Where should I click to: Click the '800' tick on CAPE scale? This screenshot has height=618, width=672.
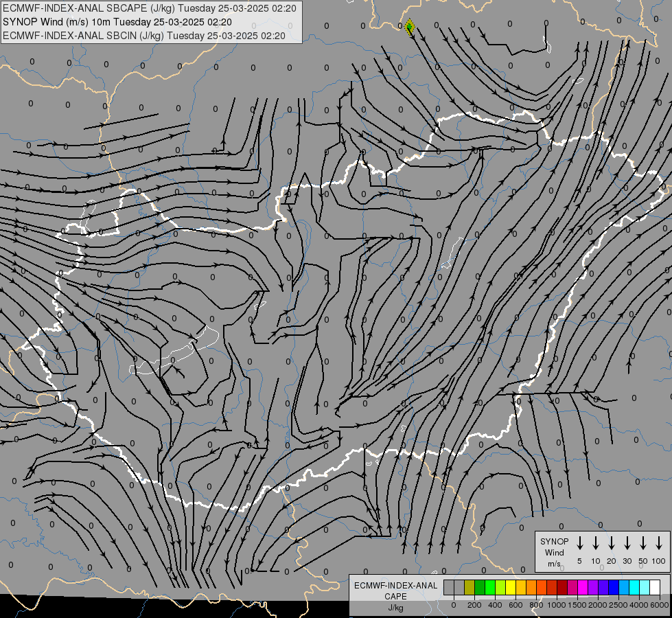(536, 605)
